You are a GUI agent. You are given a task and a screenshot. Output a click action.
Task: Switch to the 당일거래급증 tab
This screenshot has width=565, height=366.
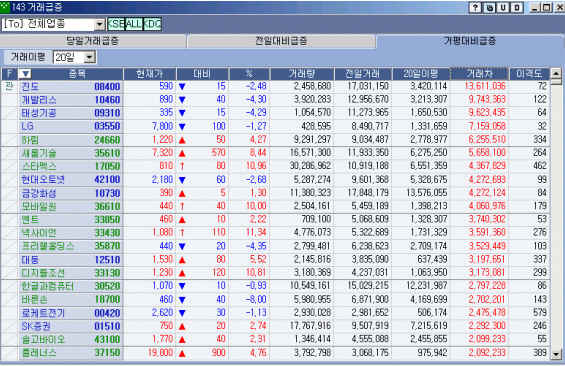click(93, 41)
